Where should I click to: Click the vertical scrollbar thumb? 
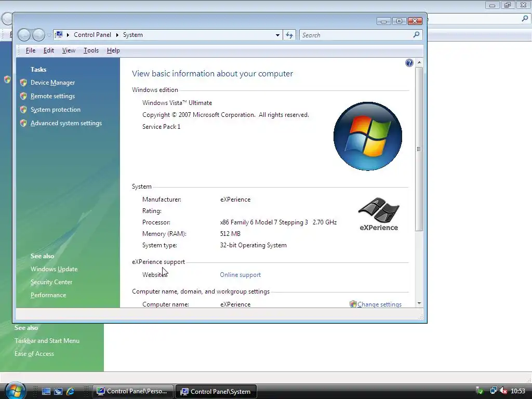(419, 149)
